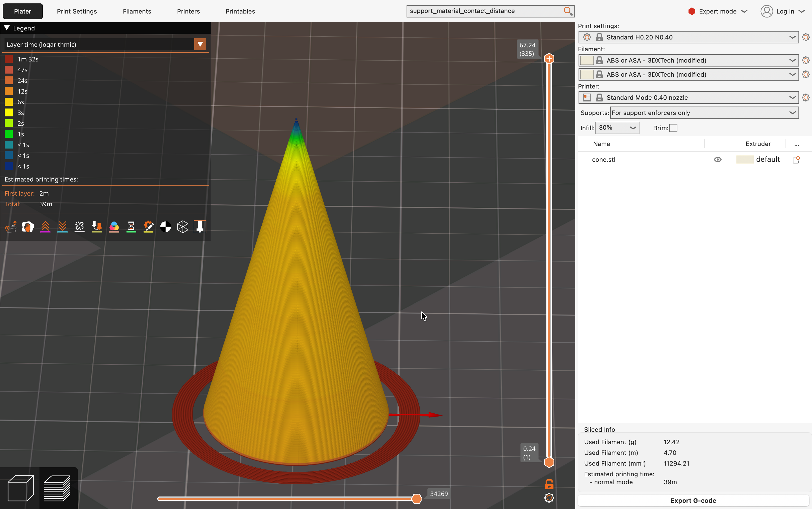The width and height of the screenshot is (812, 509).
Task: Open Standard Mode 0.40 nozzle printer dropdown
Action: click(x=689, y=98)
